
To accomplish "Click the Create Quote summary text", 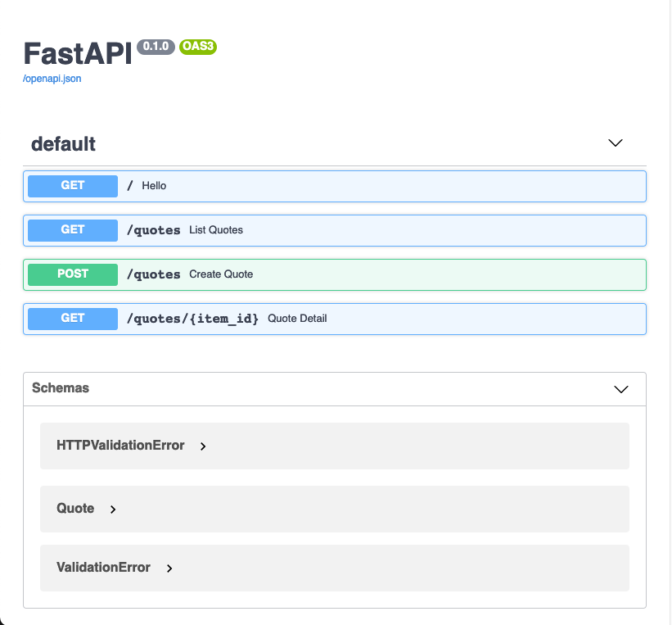I will tap(221, 274).
